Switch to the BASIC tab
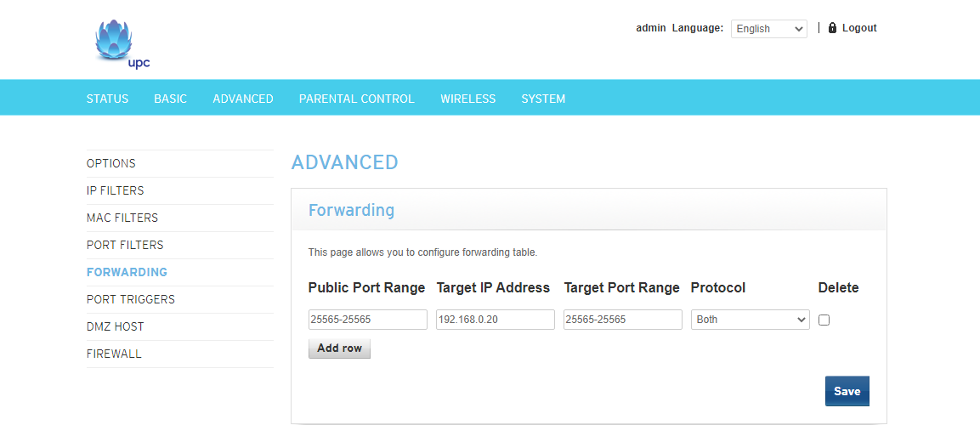 tap(170, 99)
